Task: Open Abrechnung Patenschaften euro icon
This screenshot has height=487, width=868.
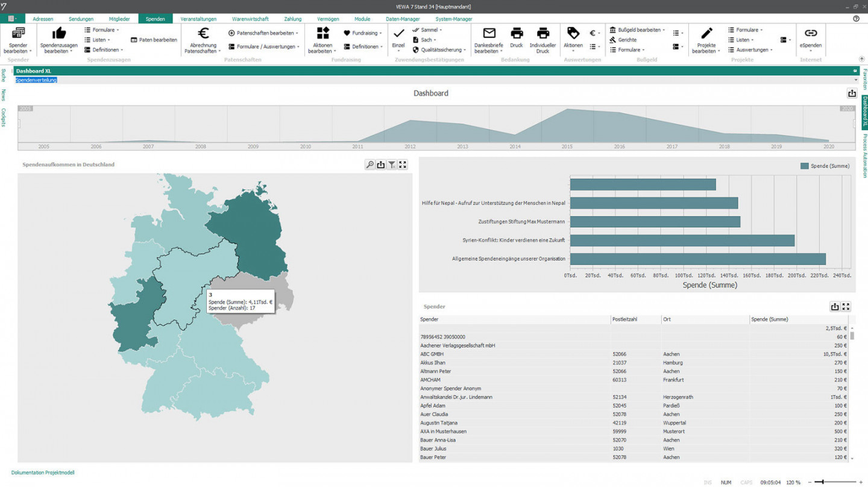Action: point(203,33)
